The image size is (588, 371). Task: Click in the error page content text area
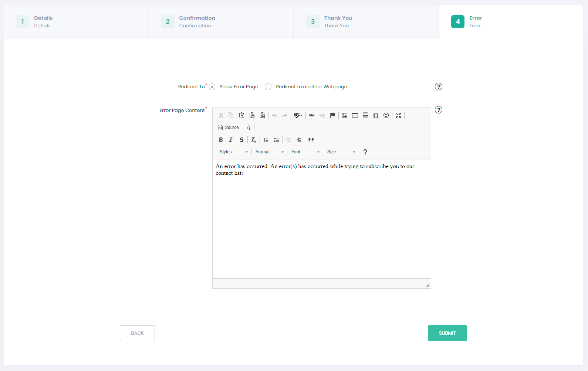321,222
